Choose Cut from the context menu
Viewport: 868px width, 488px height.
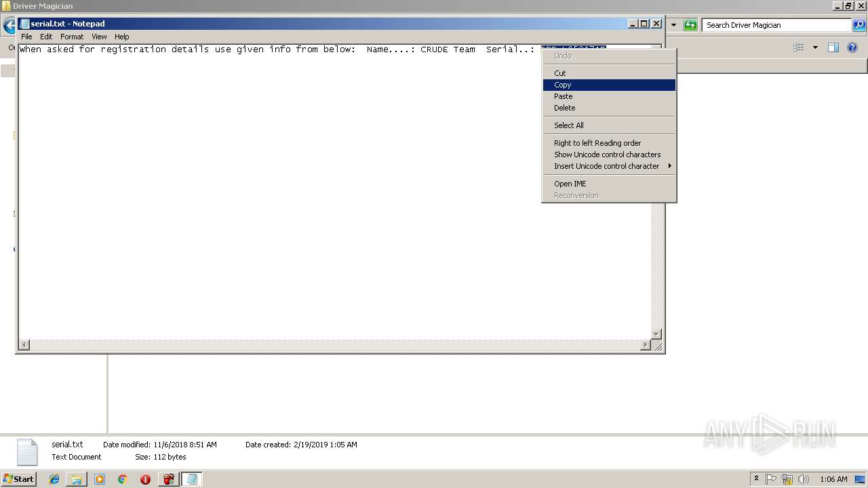[609, 73]
